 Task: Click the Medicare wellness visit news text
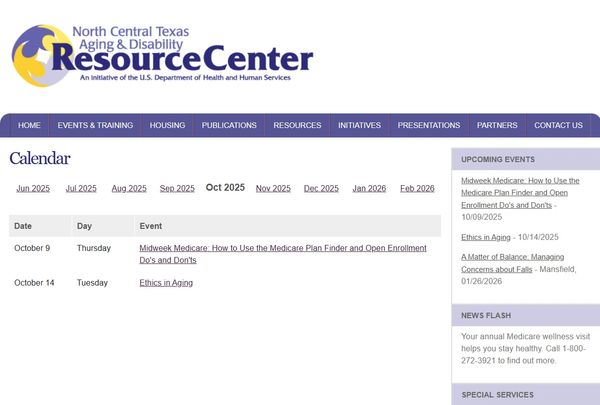(525, 348)
